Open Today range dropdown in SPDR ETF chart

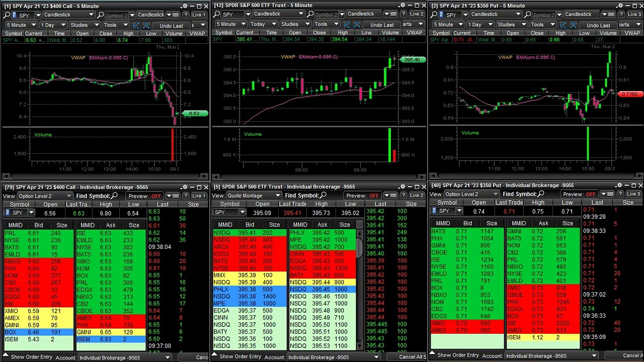point(263,24)
